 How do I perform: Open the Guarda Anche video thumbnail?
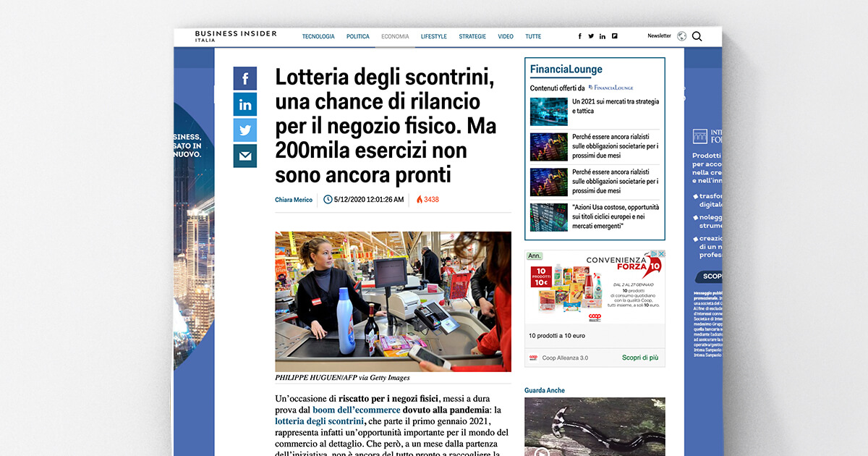pyautogui.click(x=595, y=426)
